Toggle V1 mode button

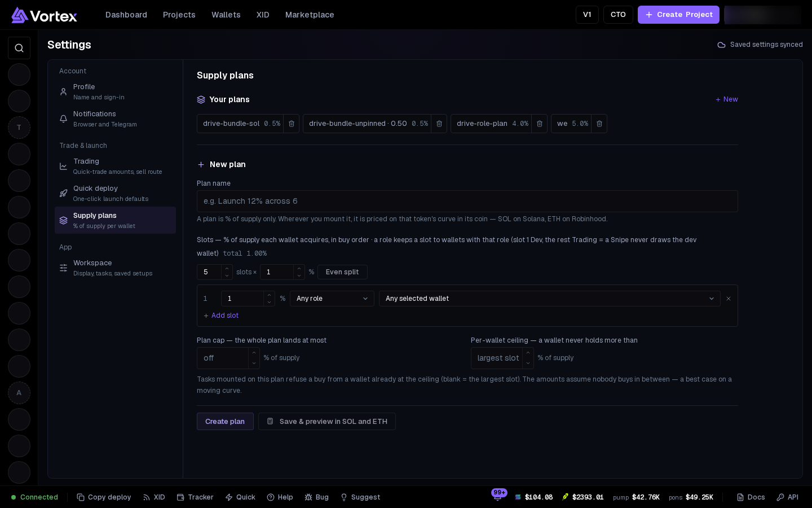pos(587,15)
